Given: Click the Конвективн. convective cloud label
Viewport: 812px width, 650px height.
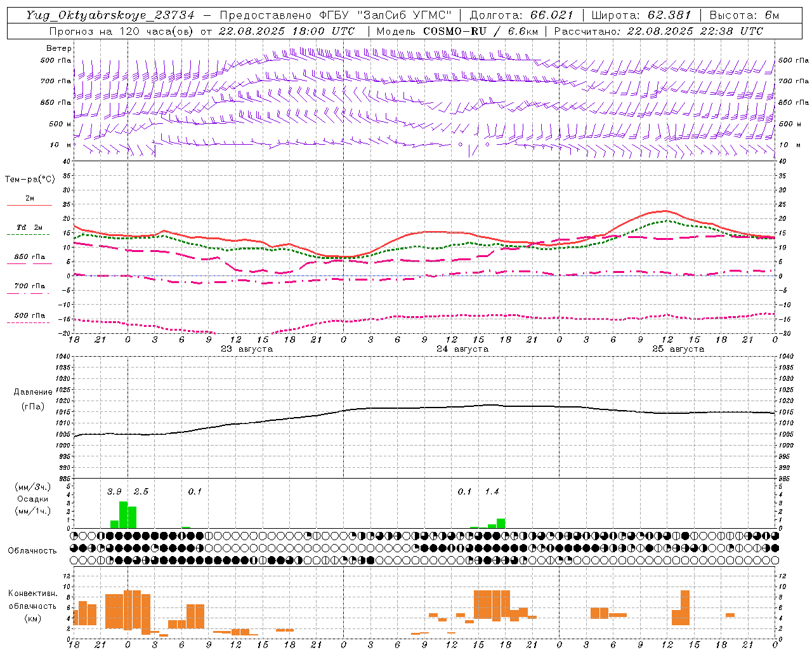Looking at the screenshot, I should pyautogui.click(x=33, y=594).
